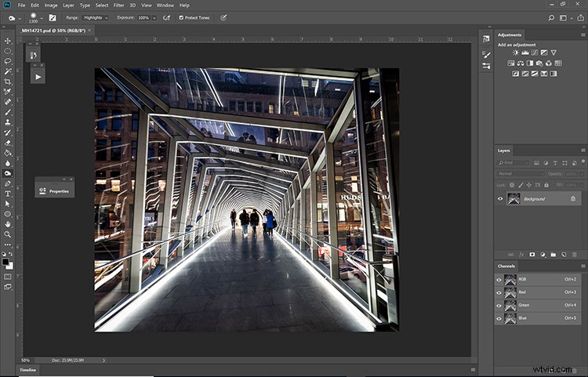Select the Brush tool

click(8, 112)
